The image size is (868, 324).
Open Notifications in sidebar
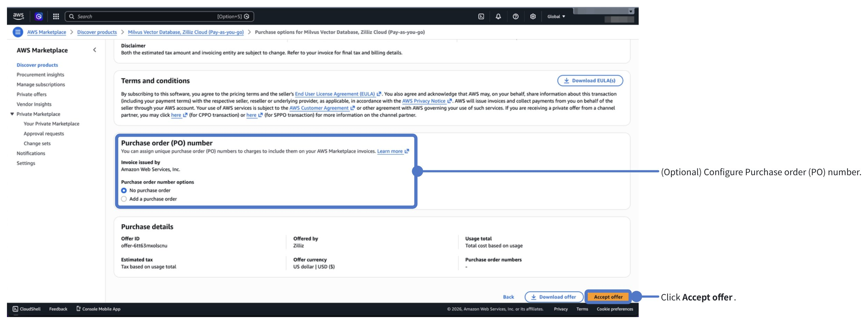(x=31, y=153)
